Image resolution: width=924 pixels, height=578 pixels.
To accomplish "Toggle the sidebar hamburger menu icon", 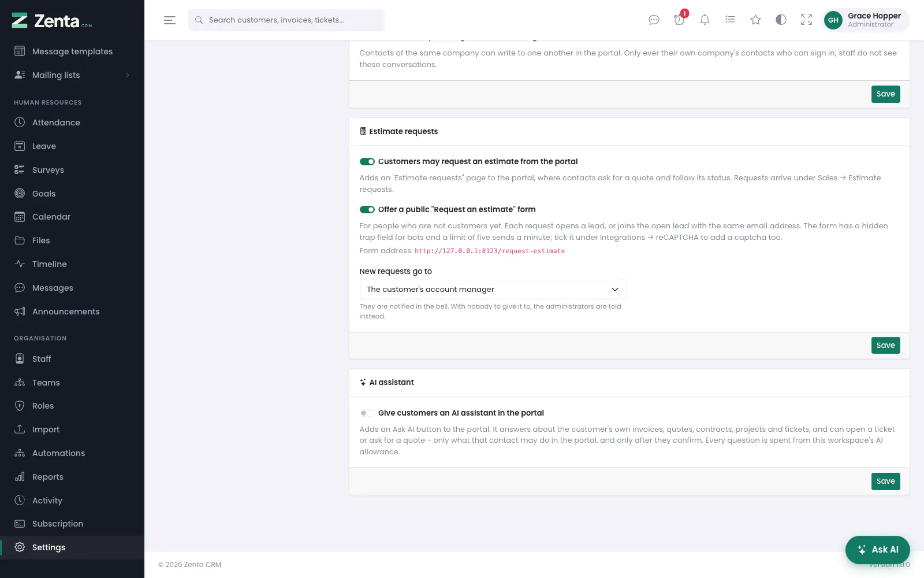I will 169,20.
